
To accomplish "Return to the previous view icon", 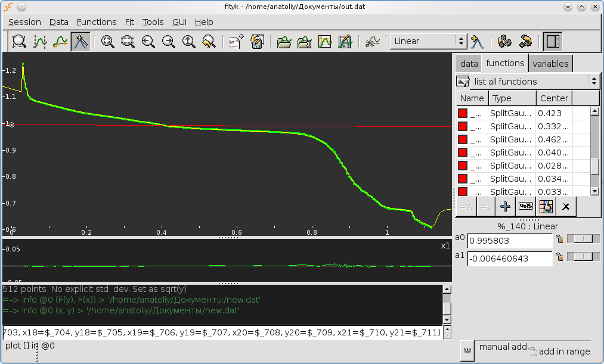I will coord(209,41).
